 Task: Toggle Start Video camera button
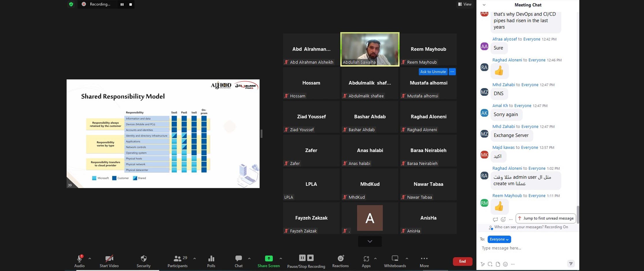point(109,258)
